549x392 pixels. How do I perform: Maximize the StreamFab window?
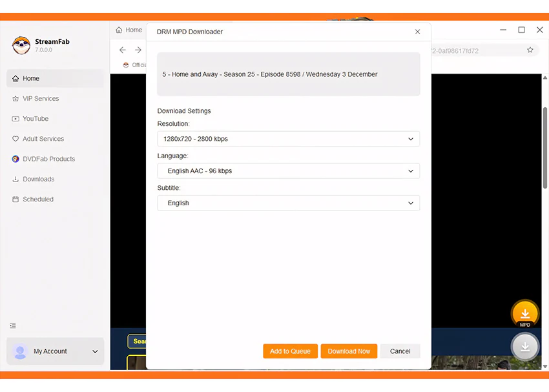[x=521, y=30]
